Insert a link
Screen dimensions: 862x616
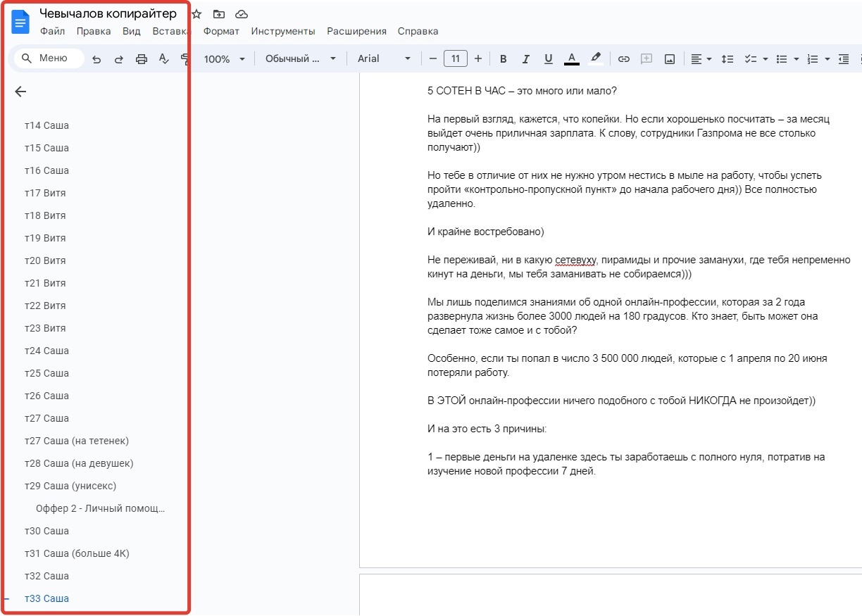tap(623, 59)
